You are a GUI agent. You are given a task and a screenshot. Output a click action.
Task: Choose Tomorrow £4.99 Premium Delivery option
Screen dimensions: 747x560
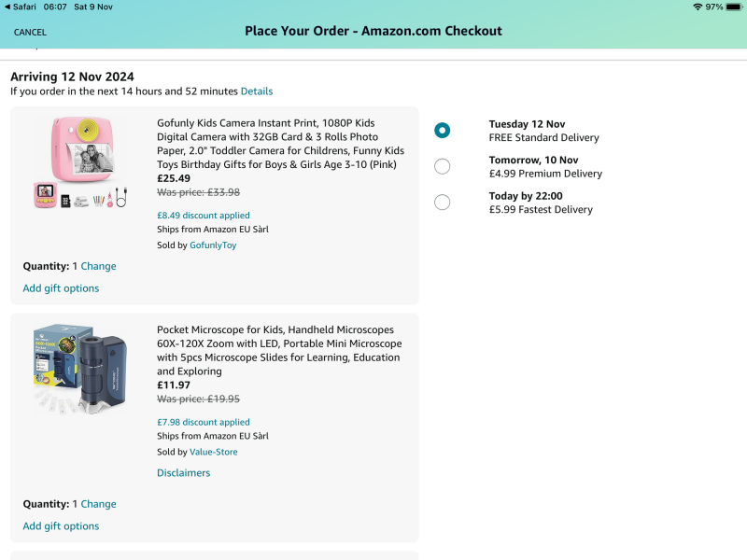point(443,166)
